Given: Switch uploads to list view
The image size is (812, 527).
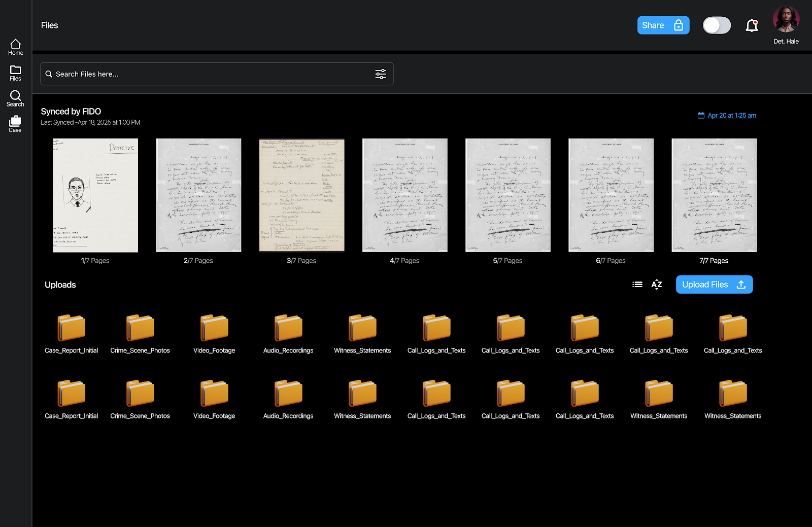Looking at the screenshot, I should [x=637, y=285].
